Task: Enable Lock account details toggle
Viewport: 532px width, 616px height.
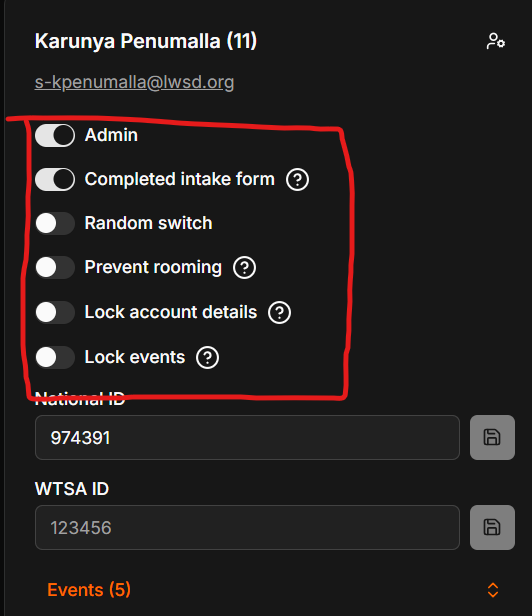Action: coord(55,312)
